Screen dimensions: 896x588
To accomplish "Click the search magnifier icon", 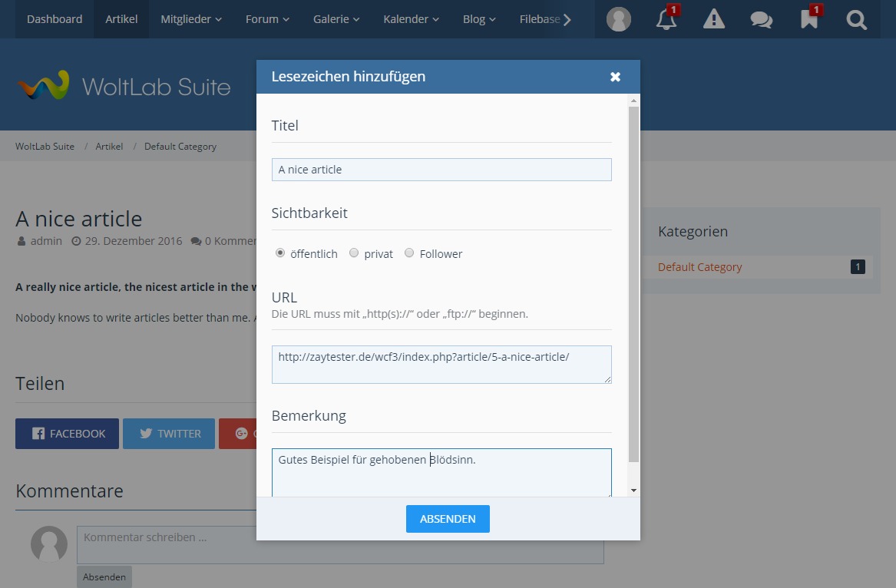I will pyautogui.click(x=856, y=20).
